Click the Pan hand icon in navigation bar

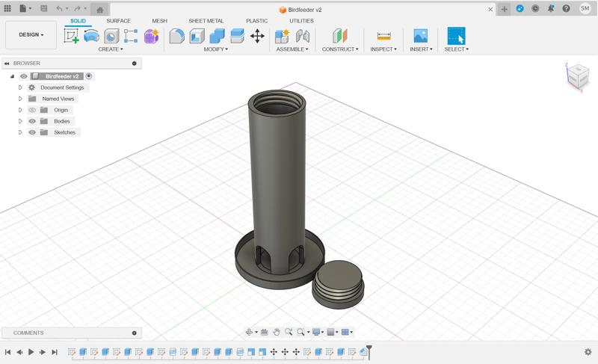point(277,332)
